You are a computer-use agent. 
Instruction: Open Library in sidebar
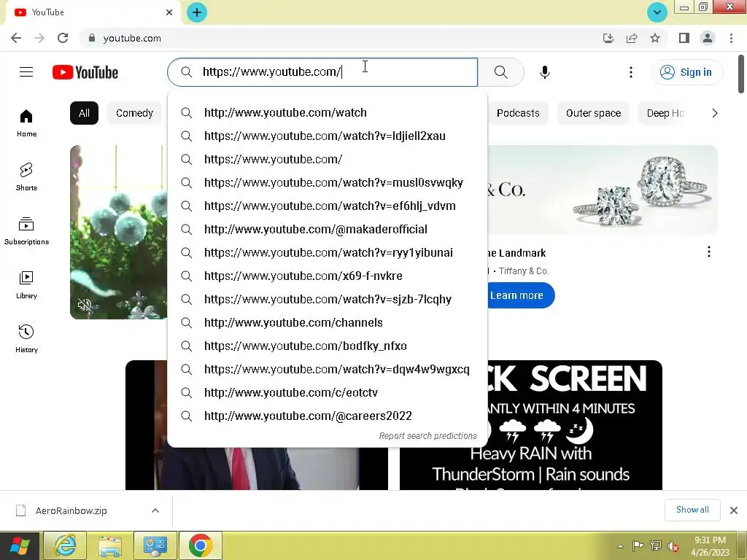pos(27,285)
